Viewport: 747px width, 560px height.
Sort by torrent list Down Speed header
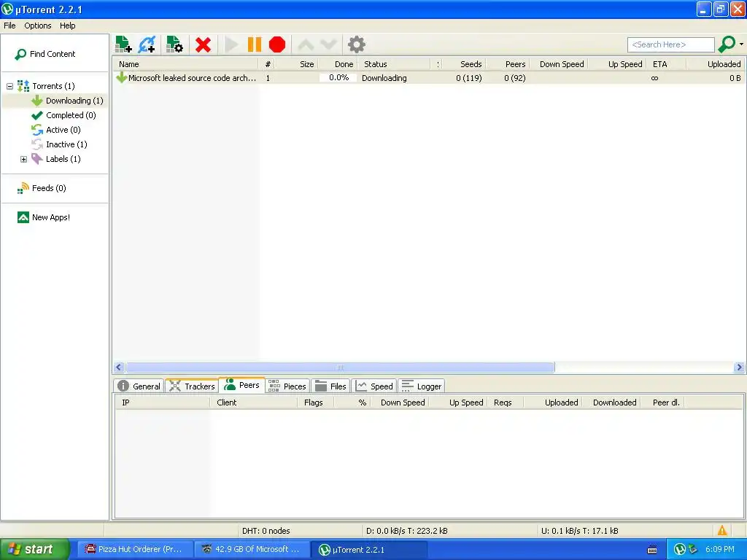pos(559,64)
